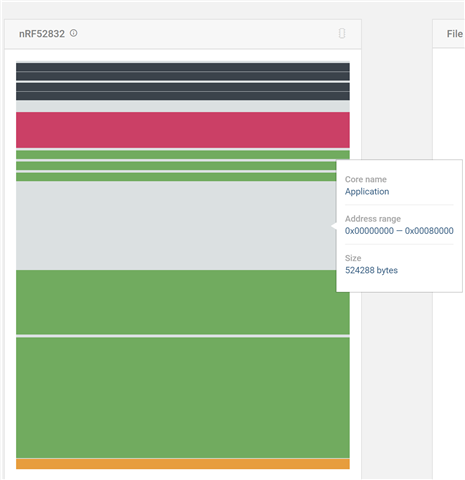Click the second thin green stripe
The height and width of the screenshot is (480, 465).
176,166
